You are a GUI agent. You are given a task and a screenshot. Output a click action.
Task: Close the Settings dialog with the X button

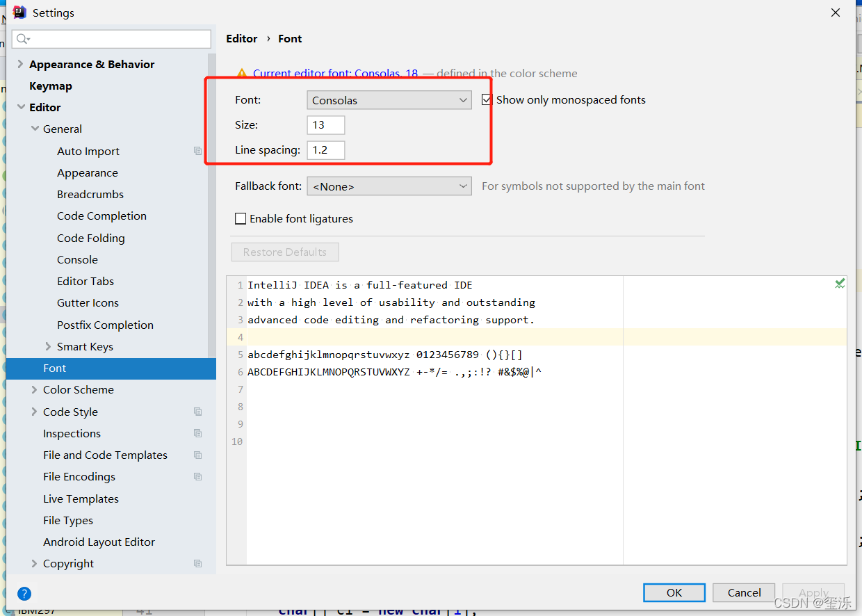[x=836, y=13]
